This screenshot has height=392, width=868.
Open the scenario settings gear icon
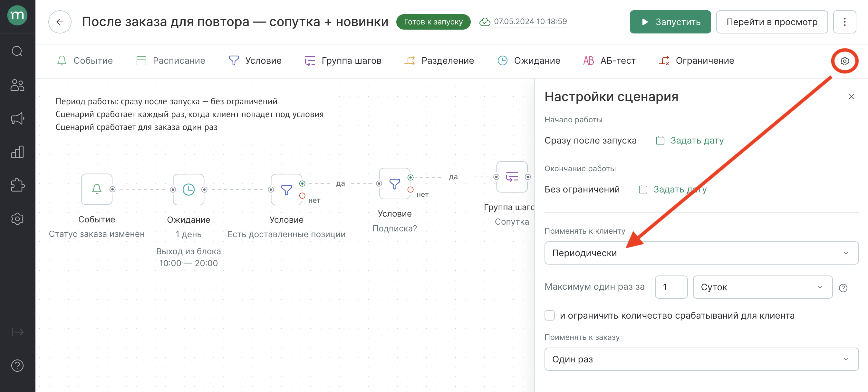click(x=844, y=61)
